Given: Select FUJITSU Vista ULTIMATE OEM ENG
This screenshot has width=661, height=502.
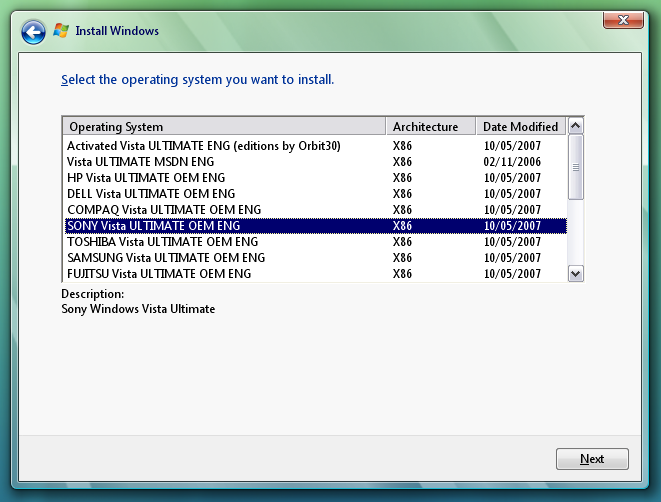Looking at the screenshot, I should click(159, 273).
